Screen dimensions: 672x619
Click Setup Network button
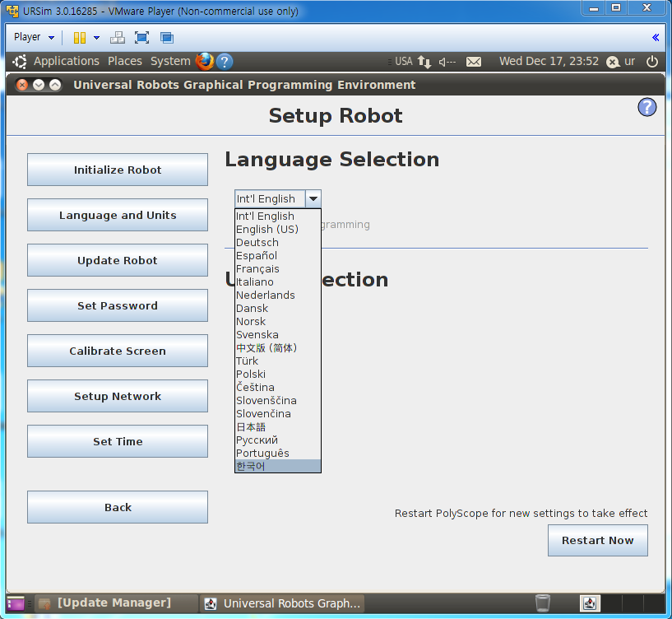pos(118,396)
